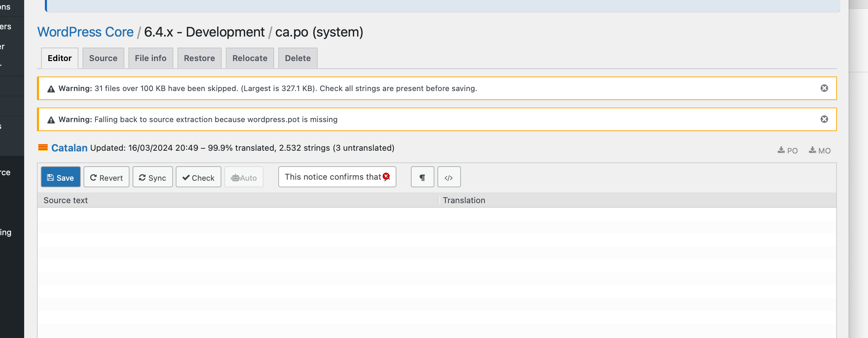Dismiss the skipped files warning
868x338 pixels.
(x=824, y=88)
